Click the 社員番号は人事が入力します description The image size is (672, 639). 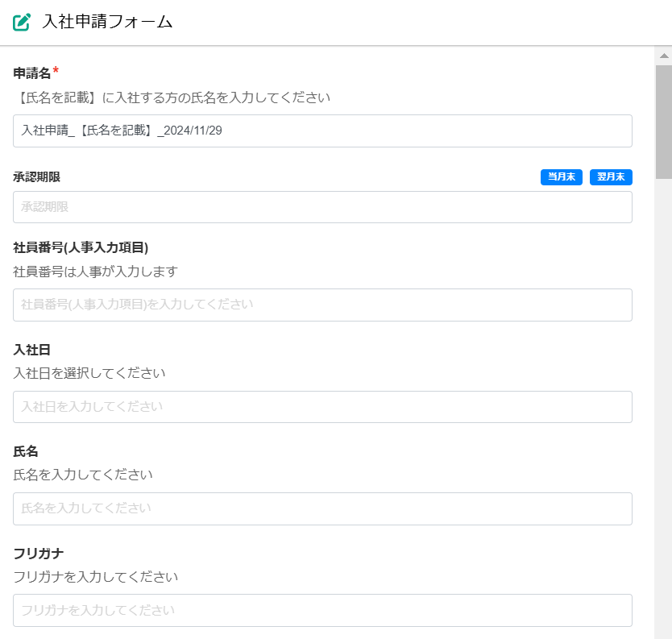point(95,272)
